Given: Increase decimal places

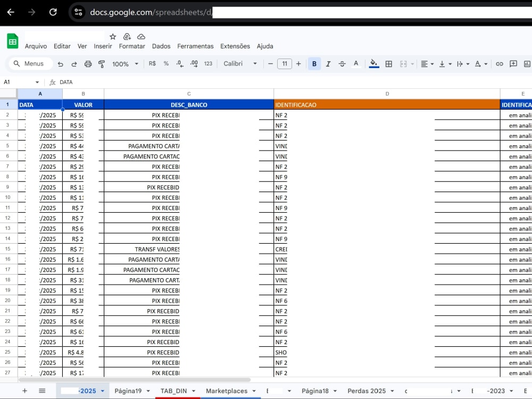Looking at the screenshot, I should point(194,63).
